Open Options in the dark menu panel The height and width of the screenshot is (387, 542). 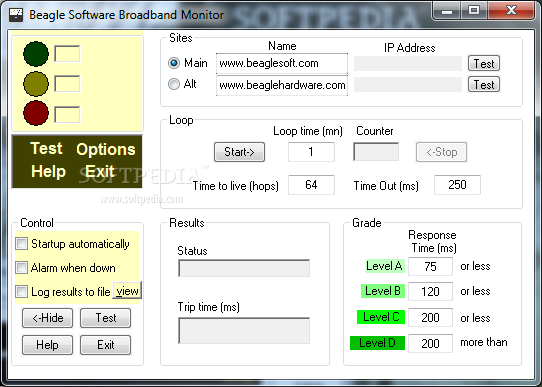[106, 150]
